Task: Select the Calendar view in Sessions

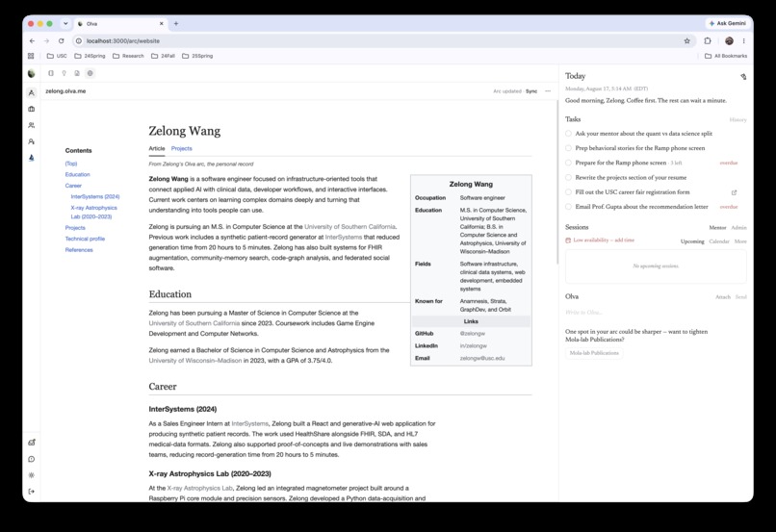Action: click(719, 241)
